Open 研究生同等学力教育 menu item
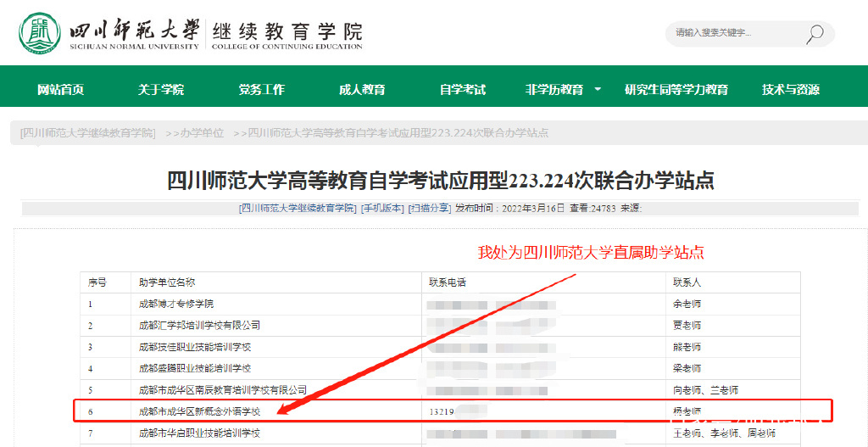 [x=676, y=89]
